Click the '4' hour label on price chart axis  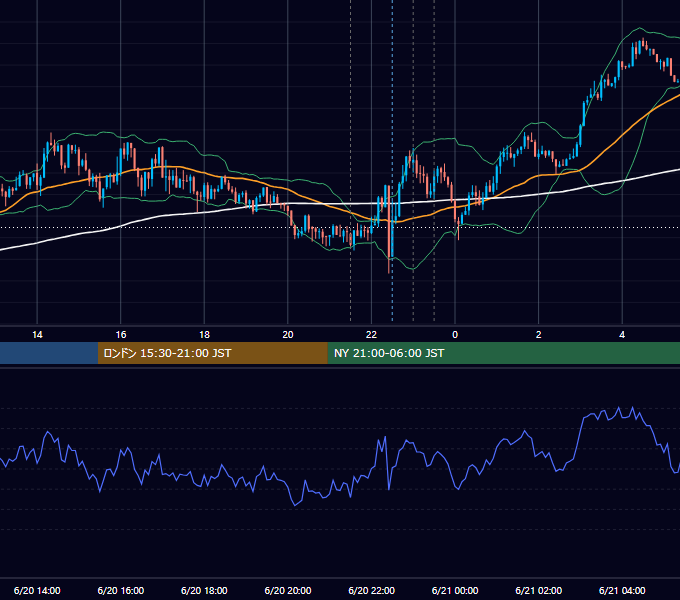coord(622,335)
